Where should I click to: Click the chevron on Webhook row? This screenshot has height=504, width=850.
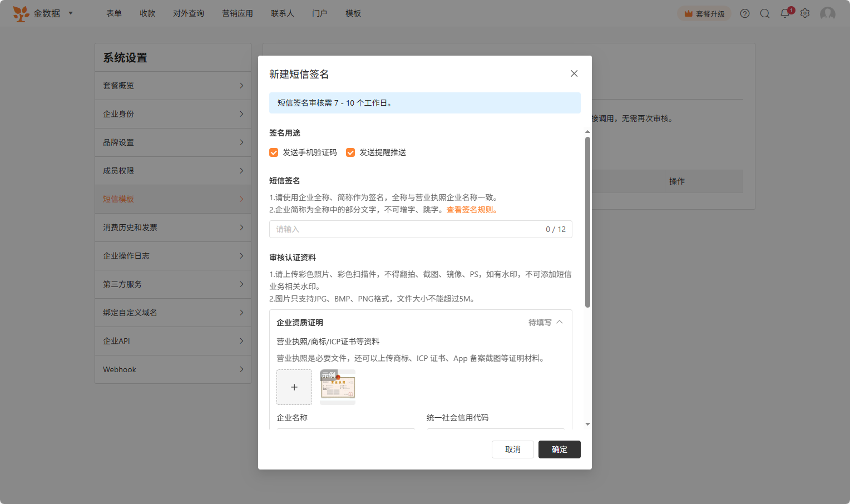tap(241, 369)
